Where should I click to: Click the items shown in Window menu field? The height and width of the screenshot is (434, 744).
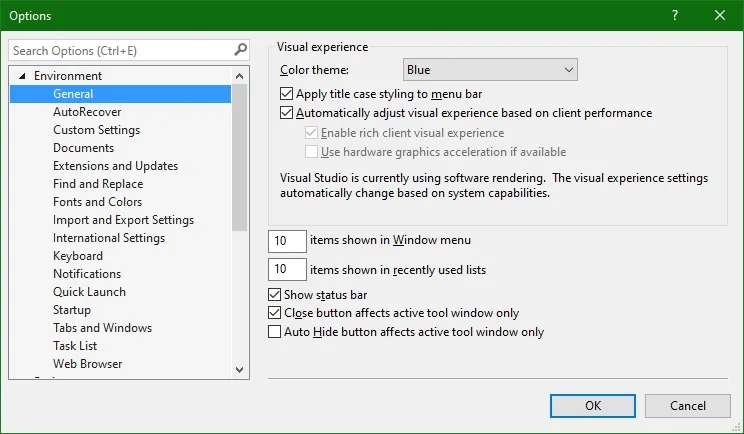287,241
